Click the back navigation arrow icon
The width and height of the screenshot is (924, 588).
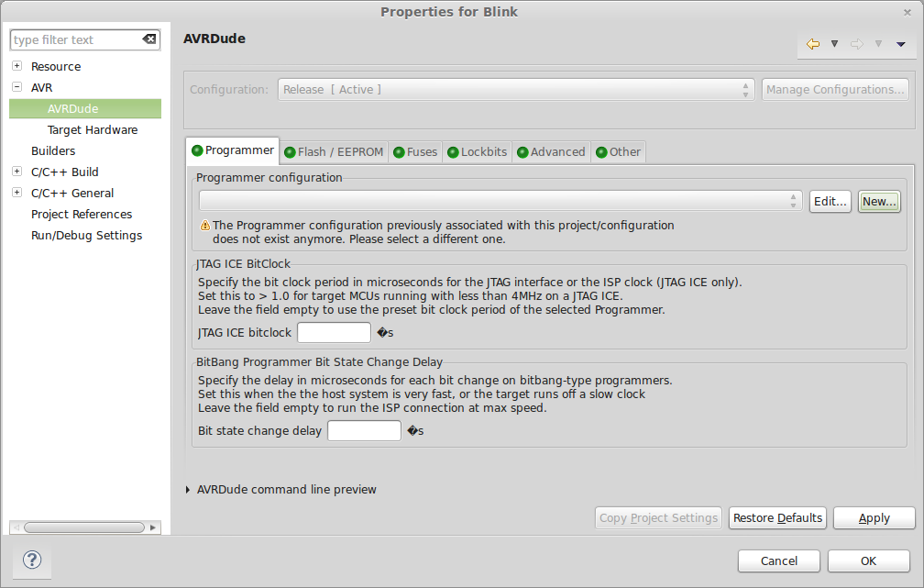812,43
